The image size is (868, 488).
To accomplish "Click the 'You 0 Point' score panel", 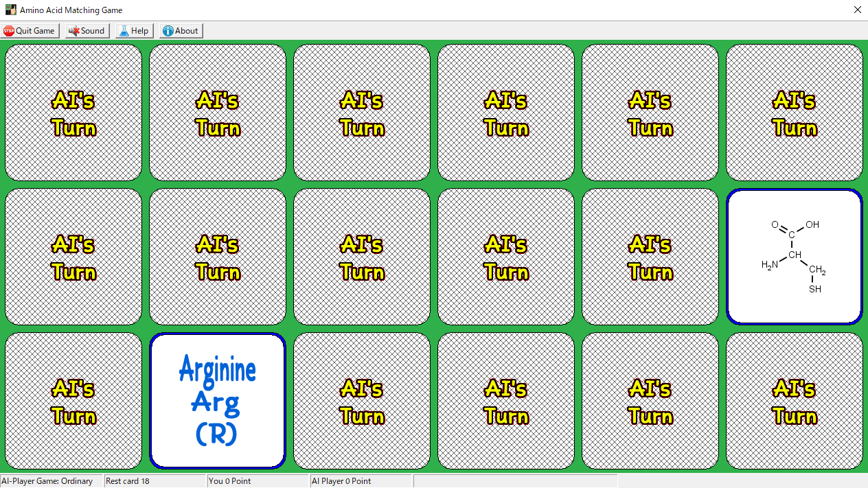I will tap(258, 481).
